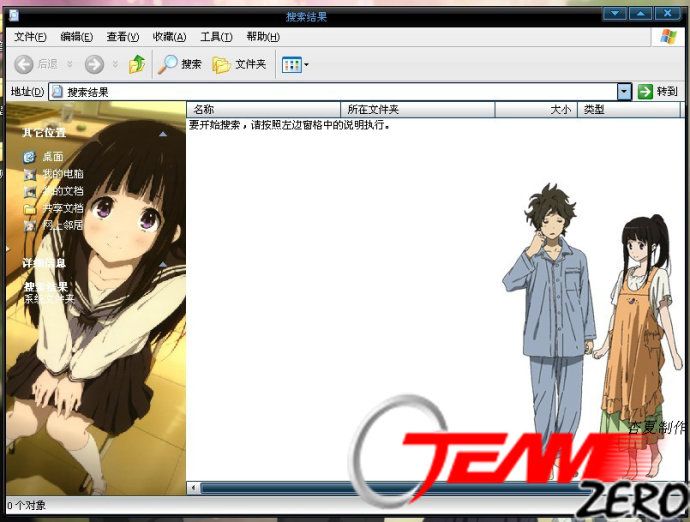The height and width of the screenshot is (522, 690).
Task: Open the Tools (工具) menu
Action: tap(216, 37)
